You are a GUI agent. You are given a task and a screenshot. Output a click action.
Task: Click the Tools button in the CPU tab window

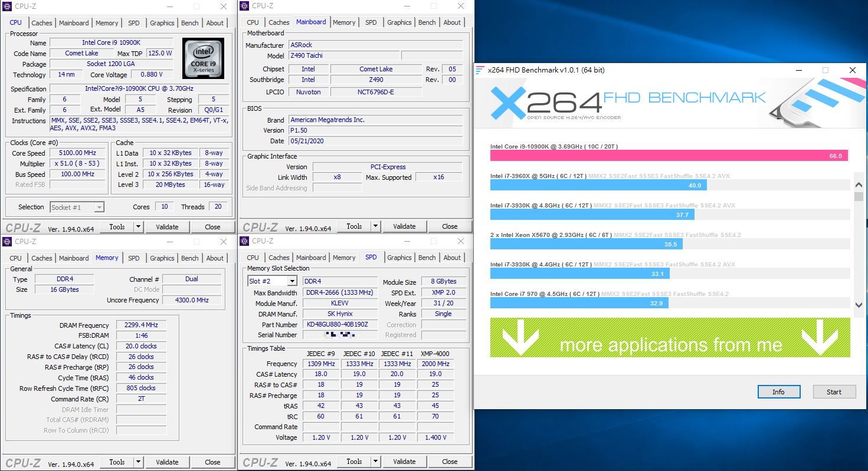point(117,227)
